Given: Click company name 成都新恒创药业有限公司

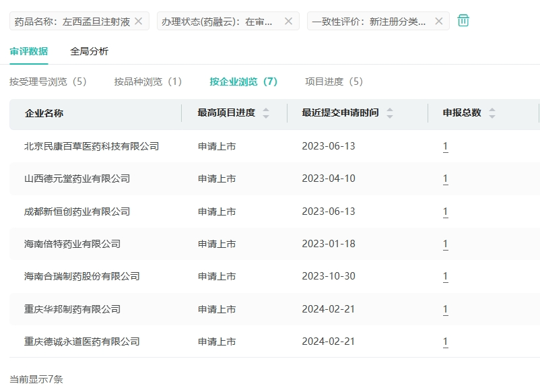Looking at the screenshot, I should tap(77, 211).
